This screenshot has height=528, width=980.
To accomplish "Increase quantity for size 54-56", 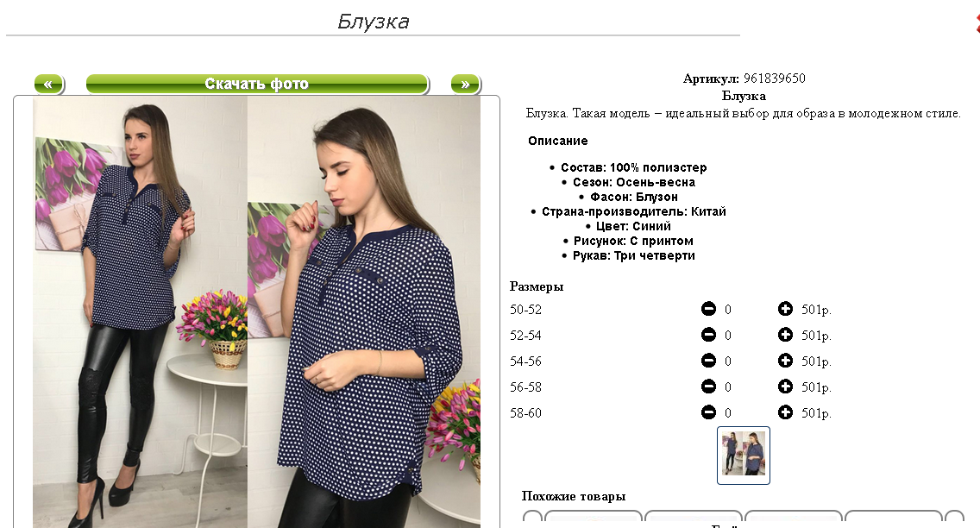I will (785, 361).
